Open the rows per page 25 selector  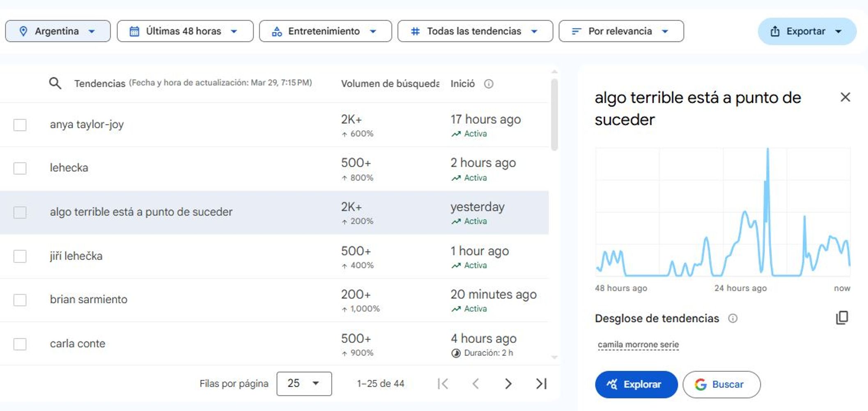pyautogui.click(x=304, y=383)
